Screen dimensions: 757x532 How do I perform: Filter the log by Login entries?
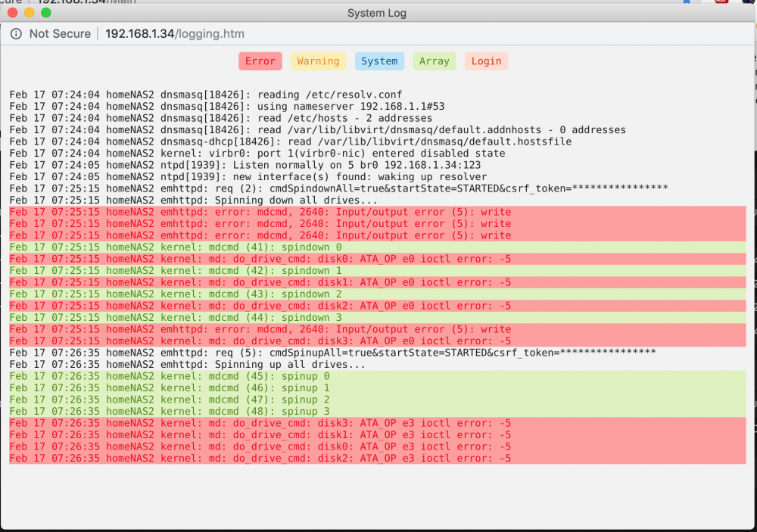[x=486, y=61]
